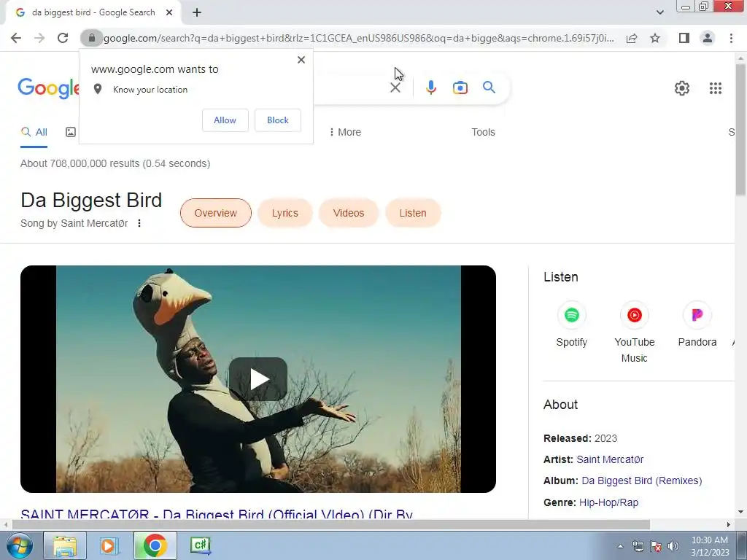Select the Listen chip

click(413, 213)
